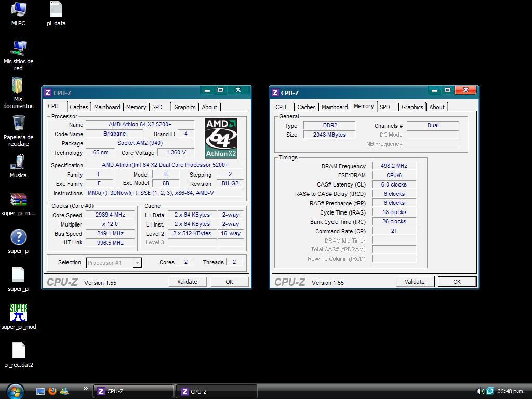Switch to Memory tab in left CPU-Z window
The width and height of the screenshot is (532, 399).
pos(136,107)
